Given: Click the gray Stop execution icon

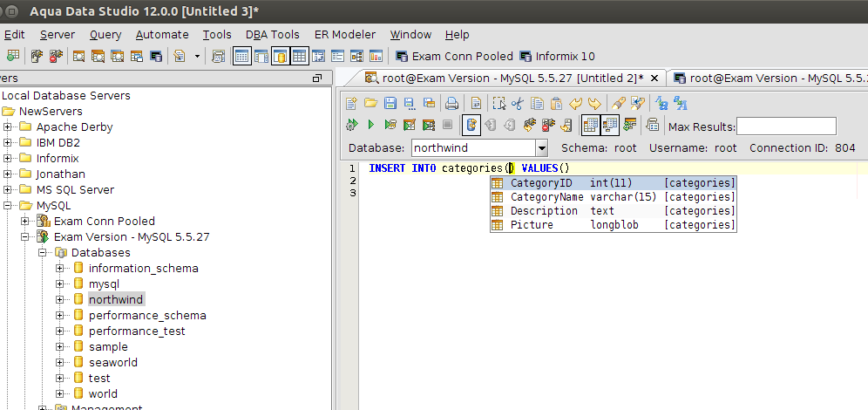Looking at the screenshot, I should 447,126.
